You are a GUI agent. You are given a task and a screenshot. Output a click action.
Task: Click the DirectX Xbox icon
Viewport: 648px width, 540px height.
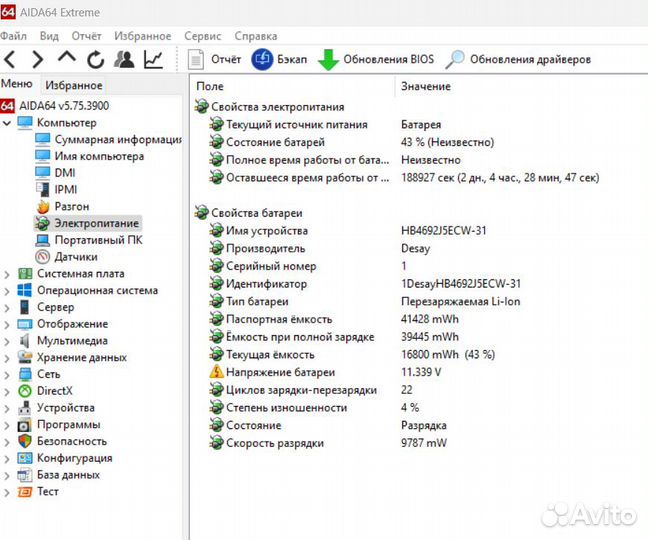point(25,391)
